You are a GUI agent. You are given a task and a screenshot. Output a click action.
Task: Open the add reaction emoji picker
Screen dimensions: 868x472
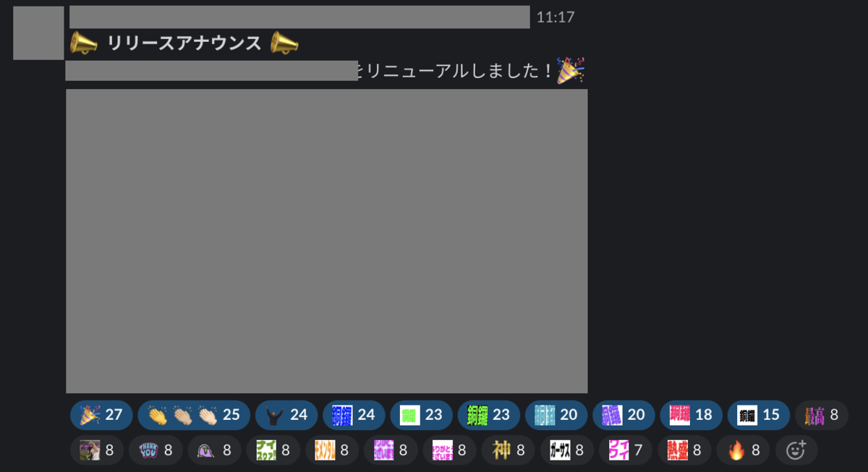tap(796, 450)
